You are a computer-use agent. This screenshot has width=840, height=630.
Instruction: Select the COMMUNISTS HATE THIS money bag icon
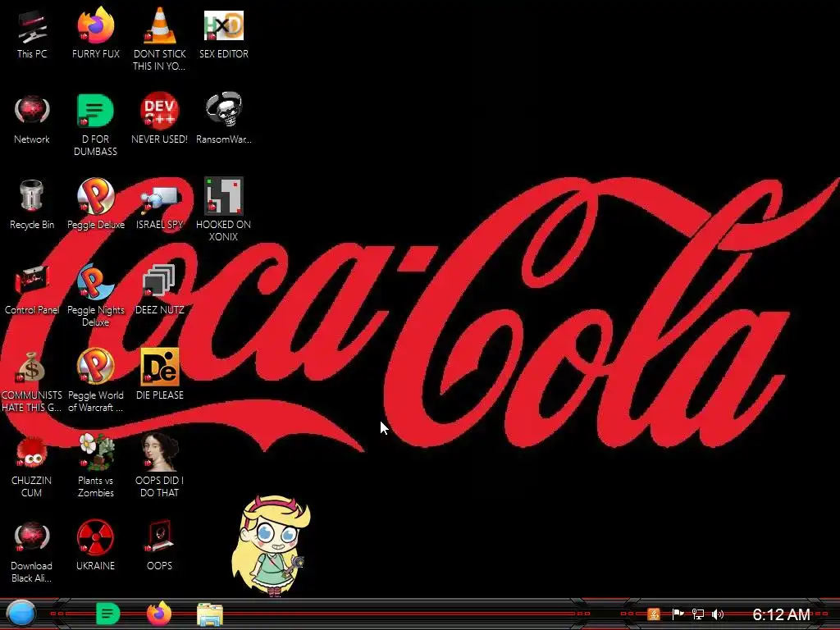click(x=32, y=367)
